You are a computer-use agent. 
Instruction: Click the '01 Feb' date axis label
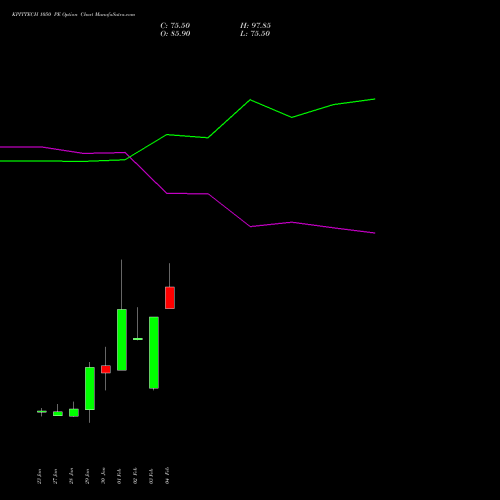(119, 476)
